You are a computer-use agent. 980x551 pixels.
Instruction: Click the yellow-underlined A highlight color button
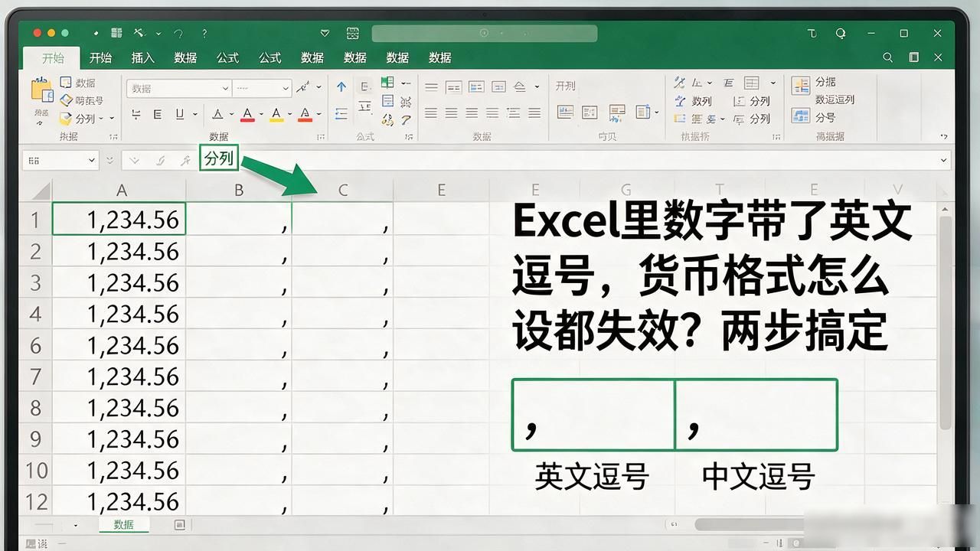(x=276, y=115)
